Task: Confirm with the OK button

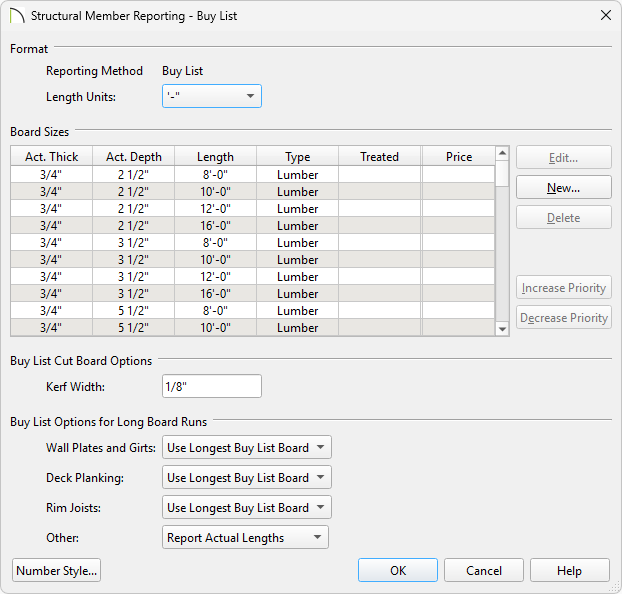Action: point(398,571)
